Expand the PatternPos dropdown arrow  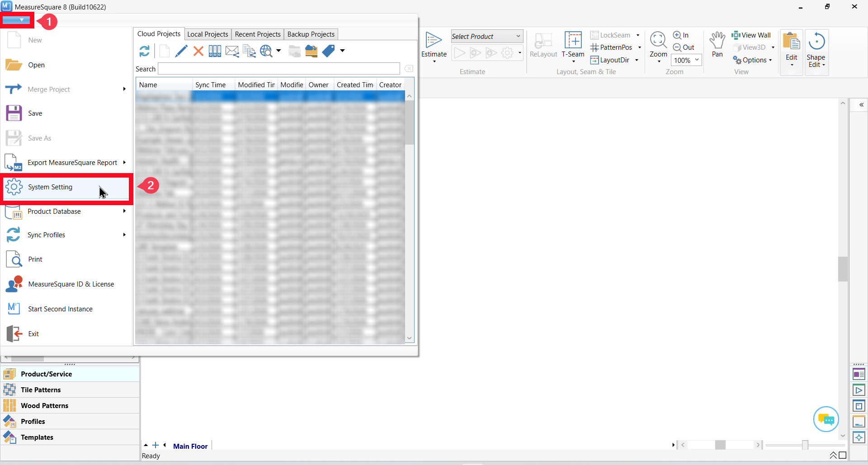point(640,47)
